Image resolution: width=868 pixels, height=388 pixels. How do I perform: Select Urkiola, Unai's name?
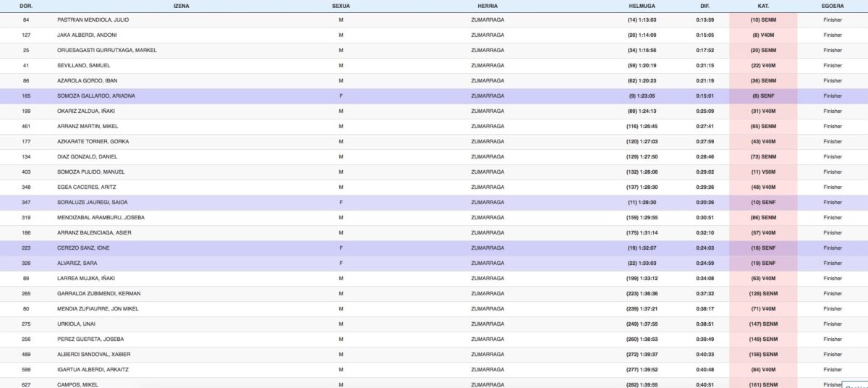point(76,324)
